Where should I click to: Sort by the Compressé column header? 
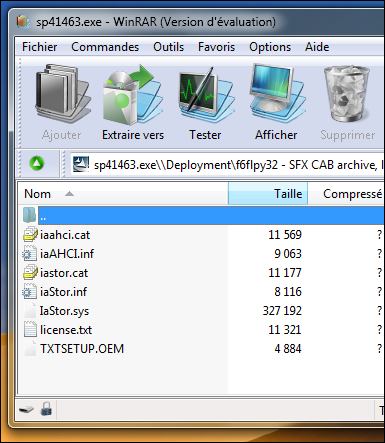pyautogui.click(x=346, y=194)
